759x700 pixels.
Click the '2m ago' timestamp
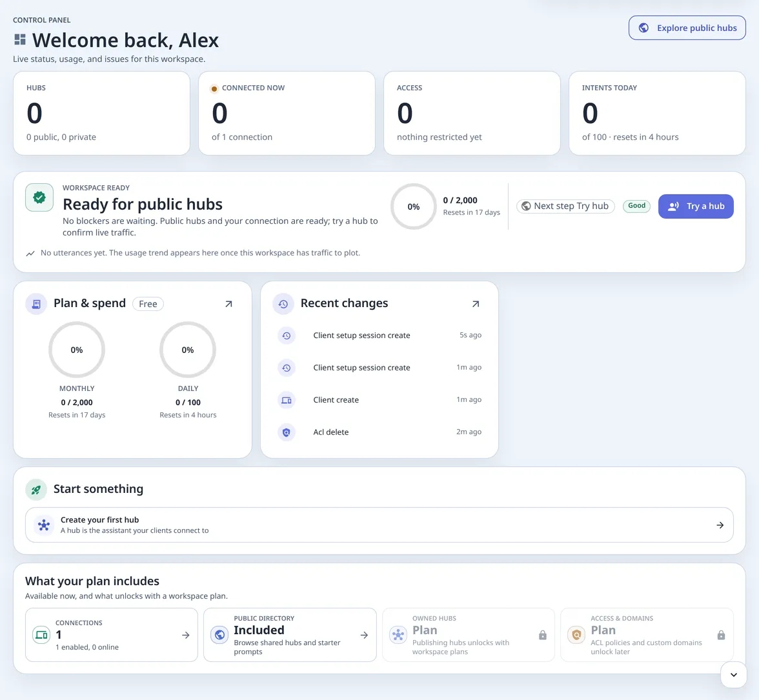tap(469, 432)
